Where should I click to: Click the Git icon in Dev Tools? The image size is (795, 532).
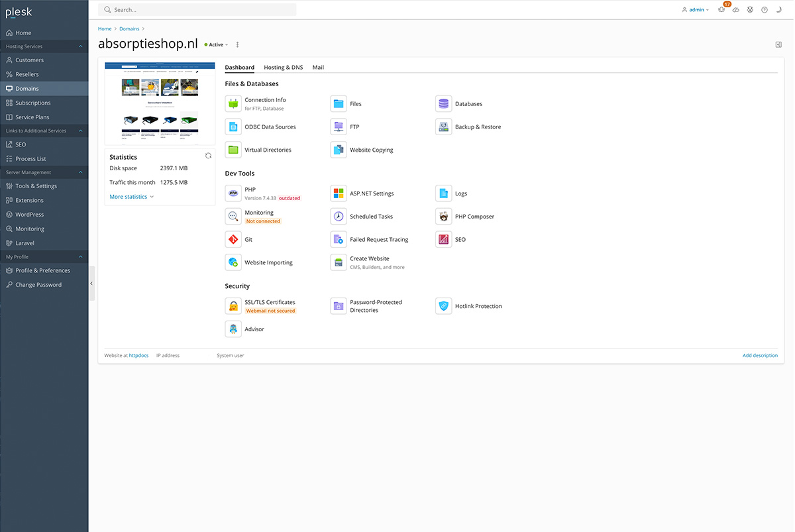(x=233, y=240)
